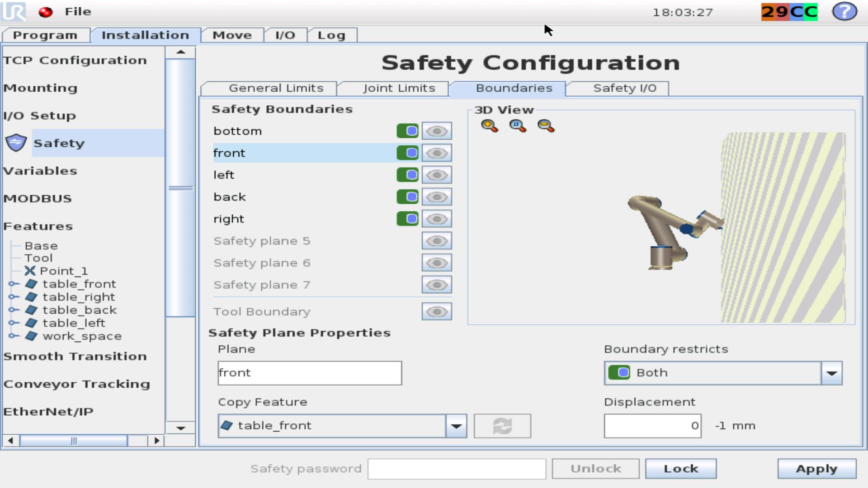Toggle visibility eye for Tool Boundary
This screenshot has height=488, width=868.
[436, 312]
